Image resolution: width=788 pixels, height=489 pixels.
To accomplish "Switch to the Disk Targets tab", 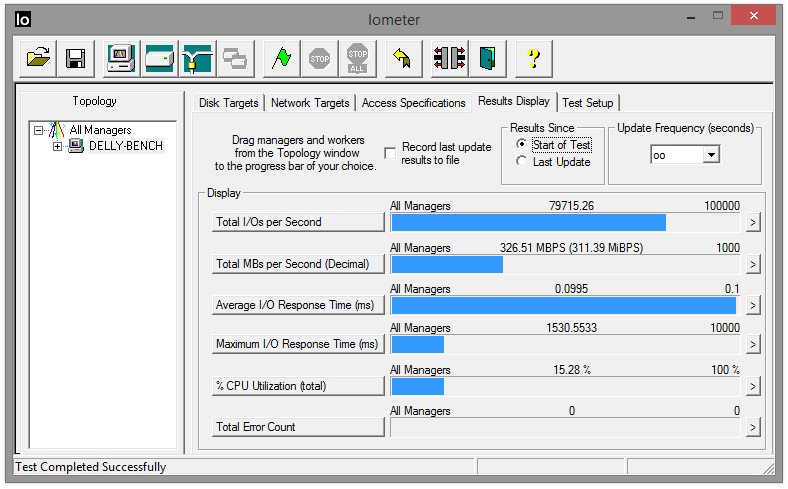I will click(x=229, y=103).
